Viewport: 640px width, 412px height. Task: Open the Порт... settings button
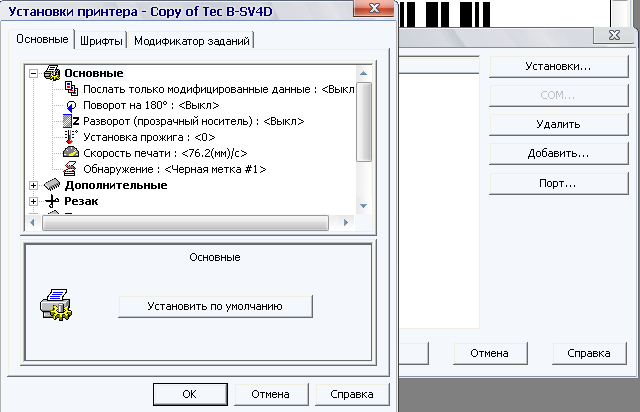pyautogui.click(x=558, y=183)
